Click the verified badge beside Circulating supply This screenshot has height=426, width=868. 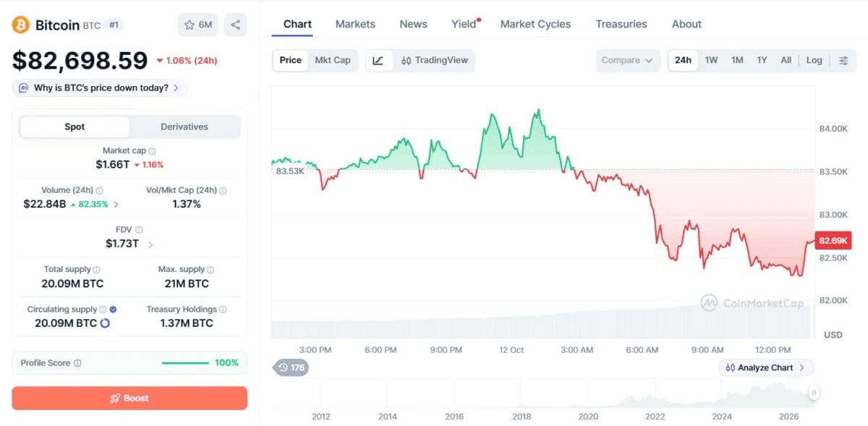pos(113,310)
